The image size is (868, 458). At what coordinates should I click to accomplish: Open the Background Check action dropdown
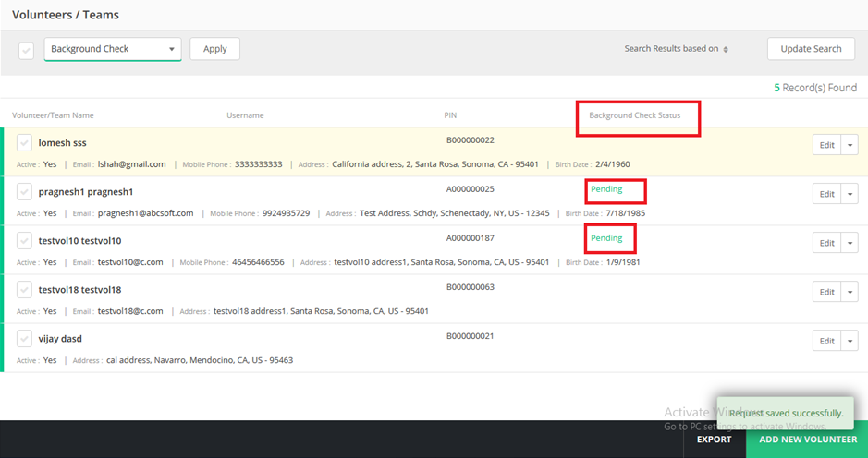tap(113, 49)
